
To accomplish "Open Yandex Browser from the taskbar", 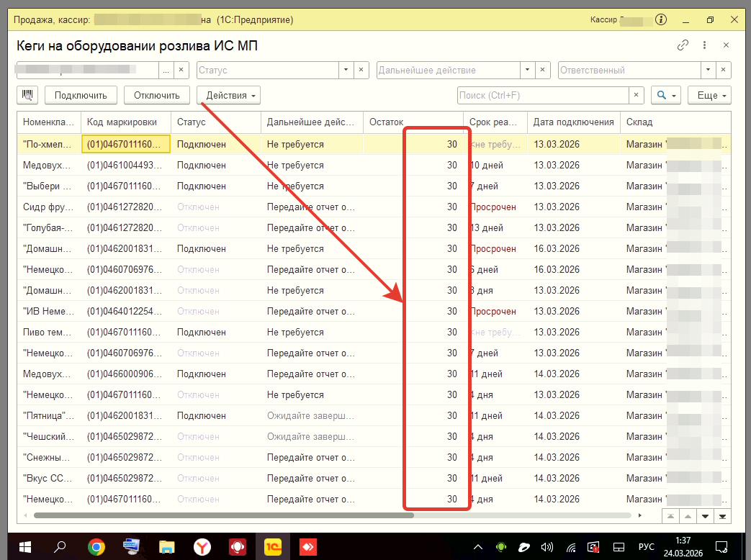I will (202, 547).
